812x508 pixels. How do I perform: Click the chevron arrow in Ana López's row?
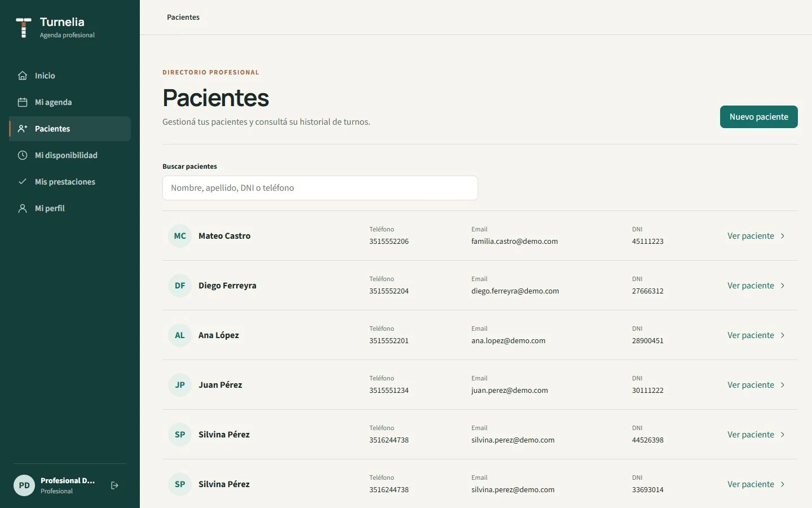tap(783, 335)
